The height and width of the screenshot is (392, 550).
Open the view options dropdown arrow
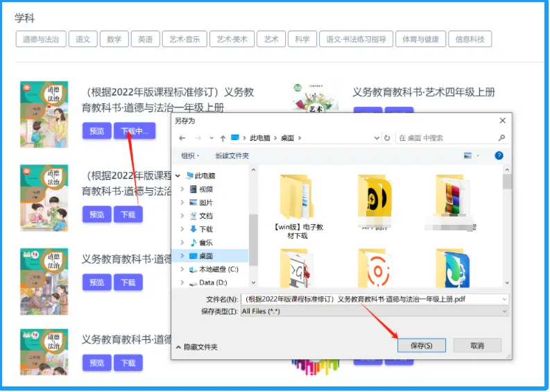[x=478, y=155]
